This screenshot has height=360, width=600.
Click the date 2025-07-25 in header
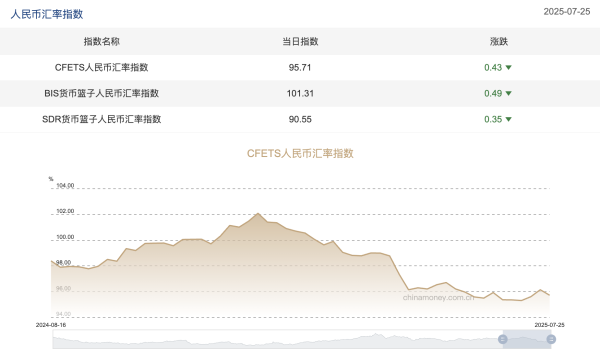pyautogui.click(x=567, y=11)
